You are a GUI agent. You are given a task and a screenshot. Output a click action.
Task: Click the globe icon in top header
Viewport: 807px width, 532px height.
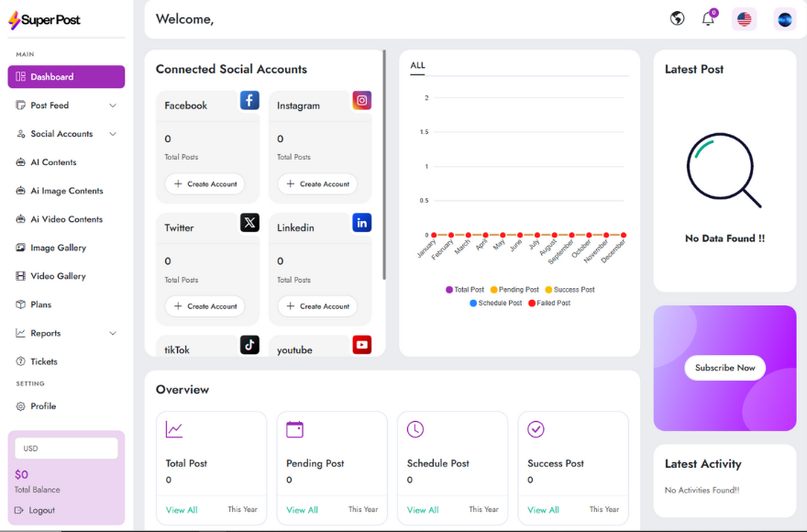[x=677, y=18]
